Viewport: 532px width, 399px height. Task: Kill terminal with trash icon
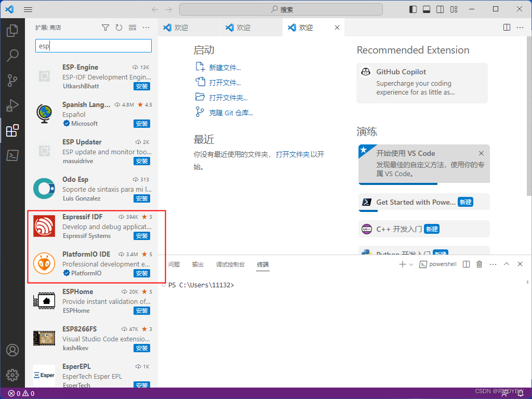click(479, 264)
